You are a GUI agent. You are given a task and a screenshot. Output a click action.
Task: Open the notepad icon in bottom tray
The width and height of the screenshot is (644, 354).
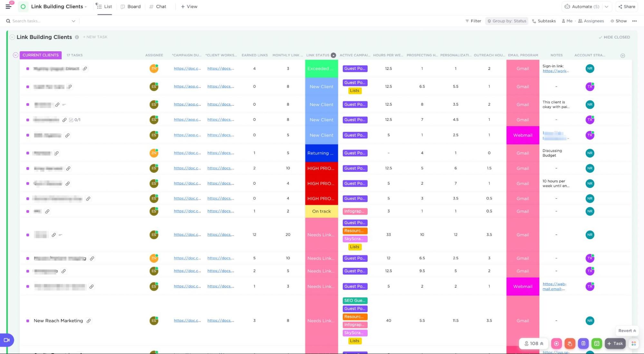coord(583,344)
